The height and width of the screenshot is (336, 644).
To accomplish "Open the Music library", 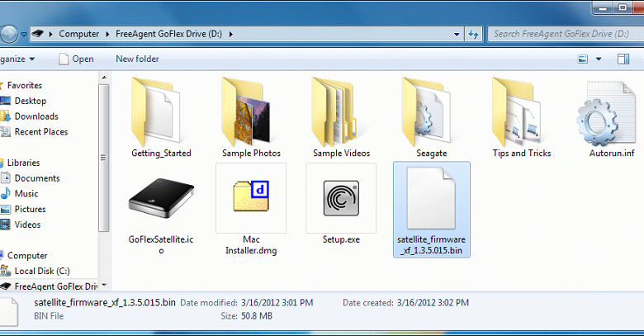I will (x=26, y=193).
